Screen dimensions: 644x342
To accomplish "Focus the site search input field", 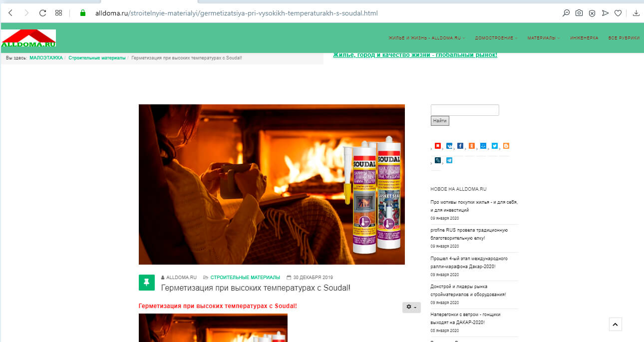I will [465, 110].
